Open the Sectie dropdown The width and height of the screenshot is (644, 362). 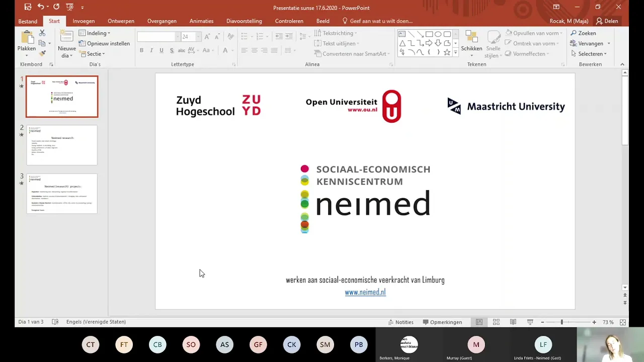(92, 54)
